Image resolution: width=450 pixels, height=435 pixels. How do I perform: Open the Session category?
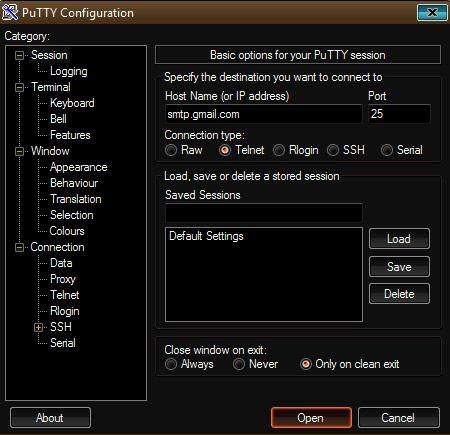pyautogui.click(x=49, y=55)
